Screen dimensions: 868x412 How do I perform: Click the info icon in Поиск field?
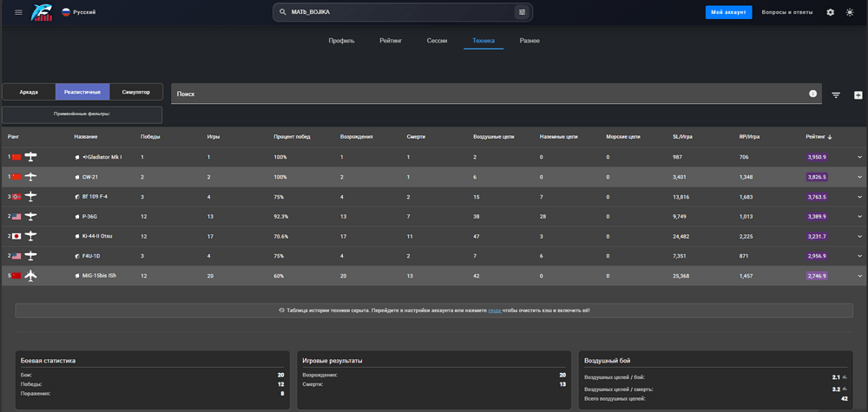pyautogui.click(x=812, y=94)
